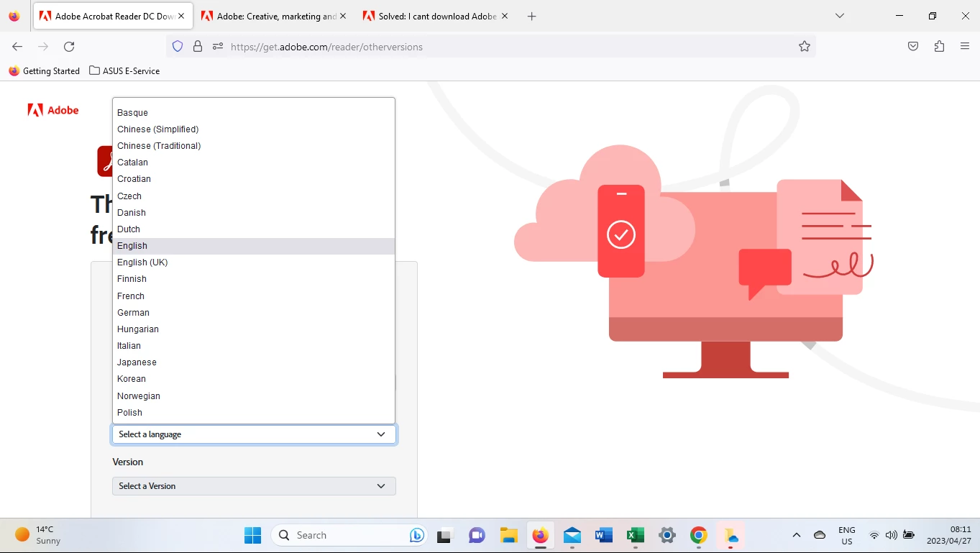Save page to Pocket

[912, 47]
